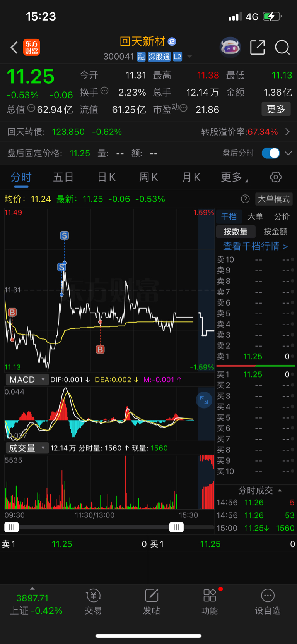Switch to 分时 tab
The image size is (297, 644).
tap(21, 177)
